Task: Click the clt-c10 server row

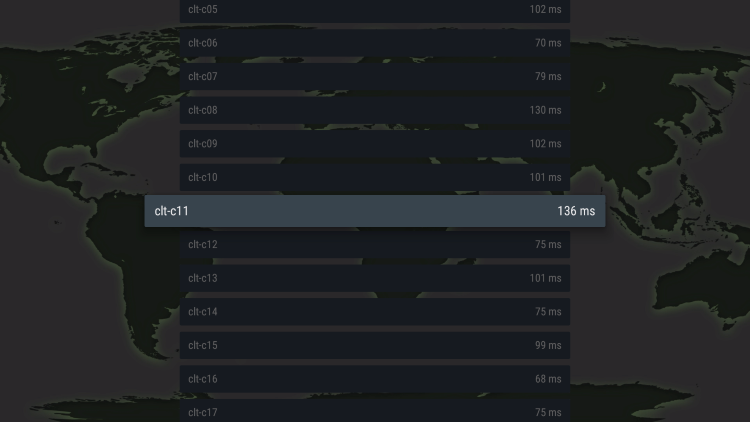Action: [x=375, y=177]
